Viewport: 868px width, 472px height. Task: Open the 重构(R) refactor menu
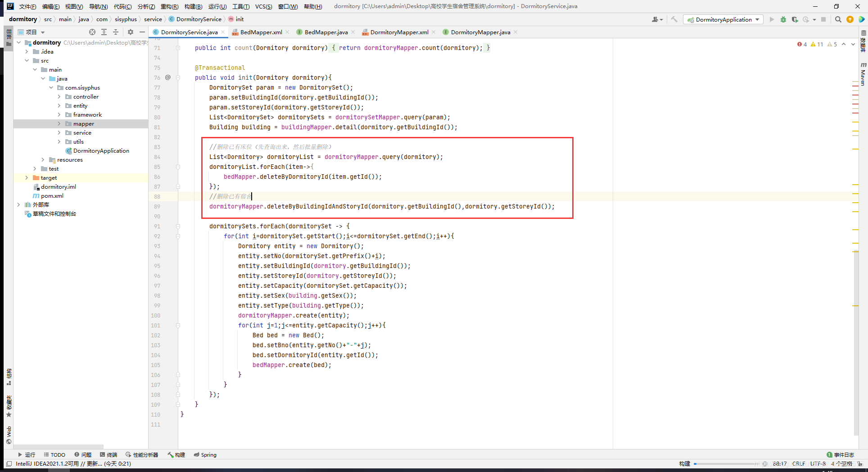pos(169,6)
